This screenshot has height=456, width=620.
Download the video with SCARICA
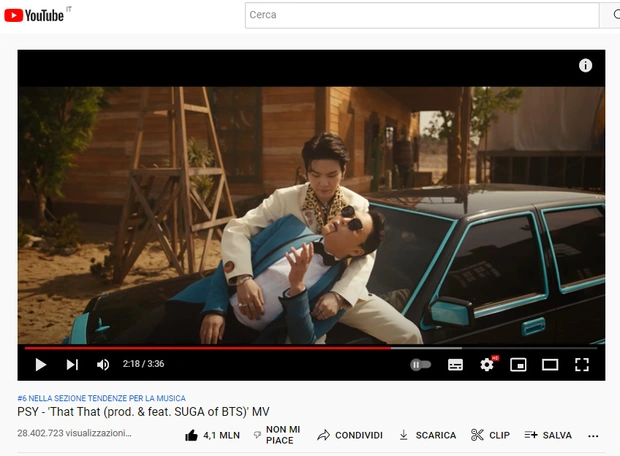pyautogui.click(x=427, y=435)
